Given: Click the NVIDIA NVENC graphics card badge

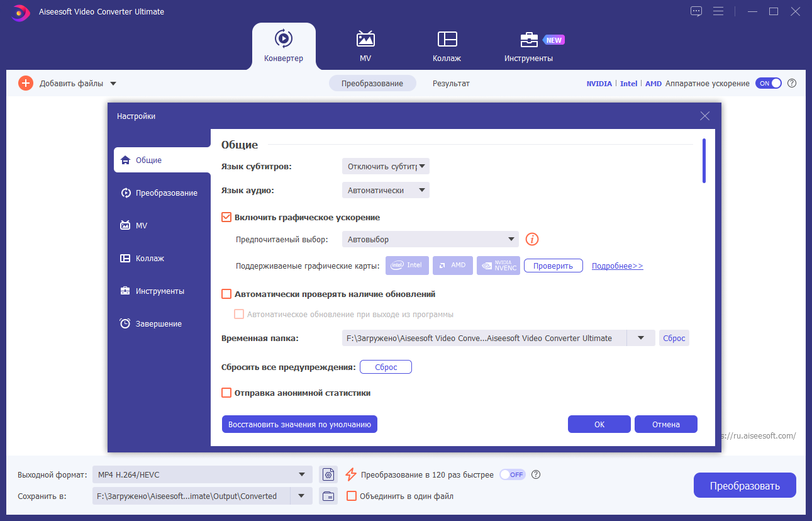Looking at the screenshot, I should 498,266.
